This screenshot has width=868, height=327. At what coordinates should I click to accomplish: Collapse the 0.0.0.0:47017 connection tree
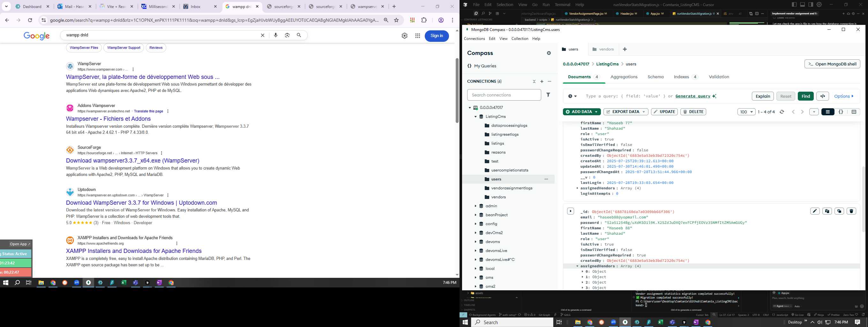[x=470, y=108]
